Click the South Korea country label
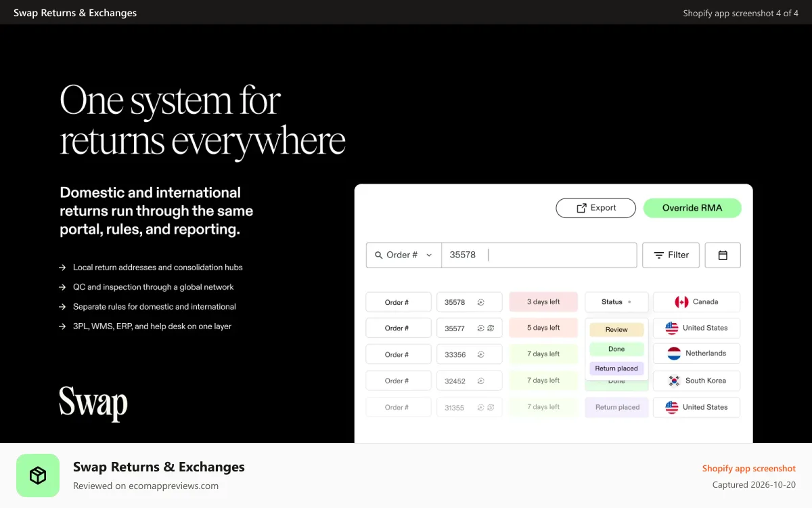Viewport: 812px width, 508px height. pyautogui.click(x=706, y=381)
